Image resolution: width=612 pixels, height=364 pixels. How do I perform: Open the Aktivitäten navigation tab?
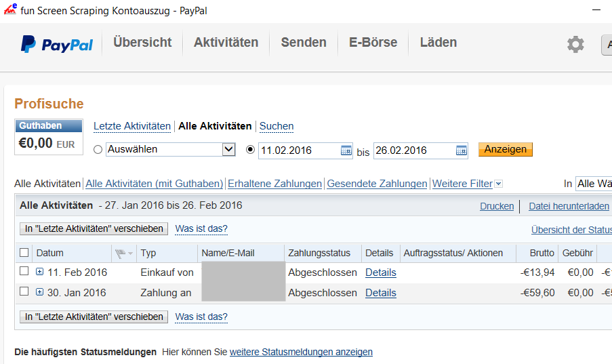point(226,42)
